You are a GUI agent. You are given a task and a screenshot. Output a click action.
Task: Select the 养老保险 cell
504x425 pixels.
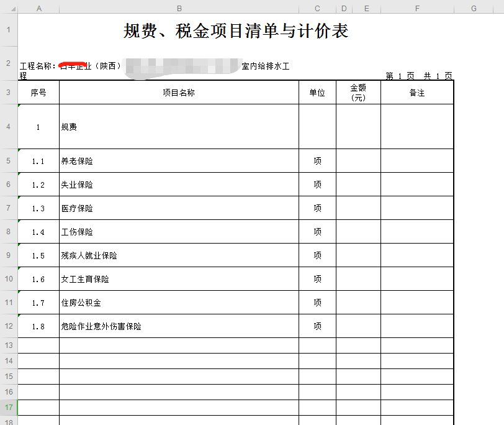tap(179, 161)
